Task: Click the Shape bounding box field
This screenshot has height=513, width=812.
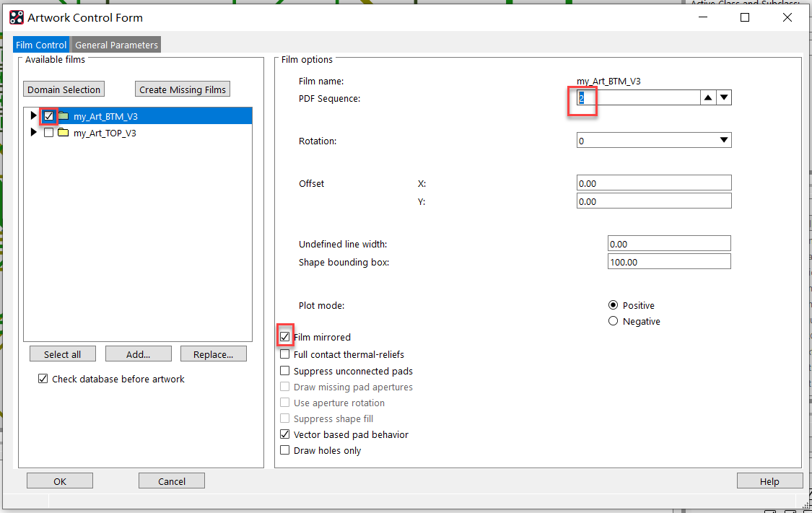Action: click(x=668, y=262)
